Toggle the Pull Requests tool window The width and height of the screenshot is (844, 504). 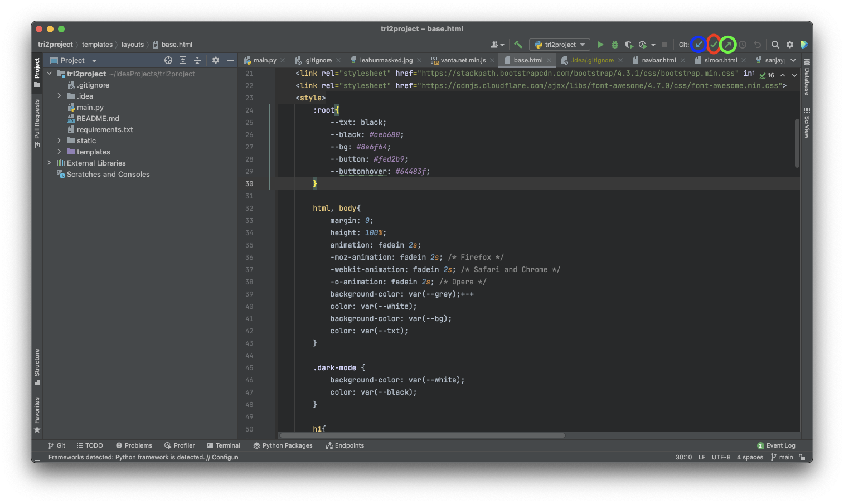(37, 123)
